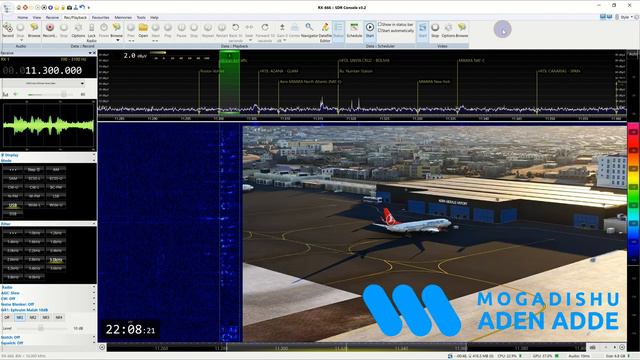640x360 pixels.
Task: Select noise reduction NB3 button
Action: [x=46, y=317]
